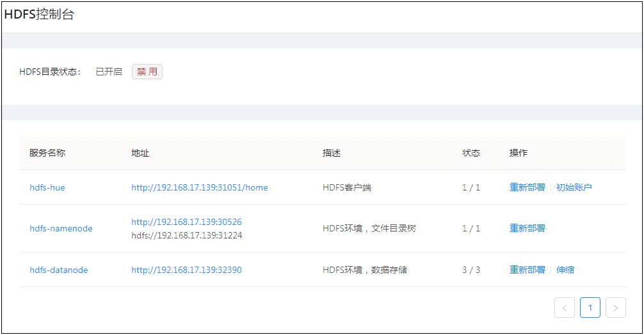Screen dimensions: 644x335
Task: Select page 1 in pagination
Action: point(590,308)
